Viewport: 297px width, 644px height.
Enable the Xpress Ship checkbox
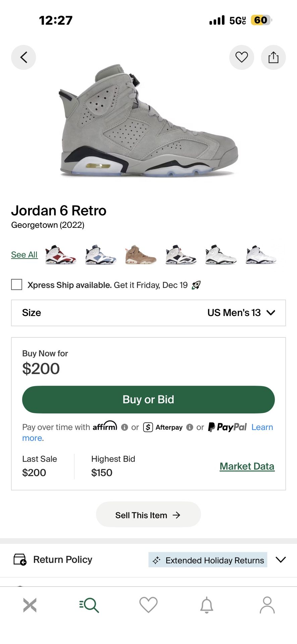17,285
